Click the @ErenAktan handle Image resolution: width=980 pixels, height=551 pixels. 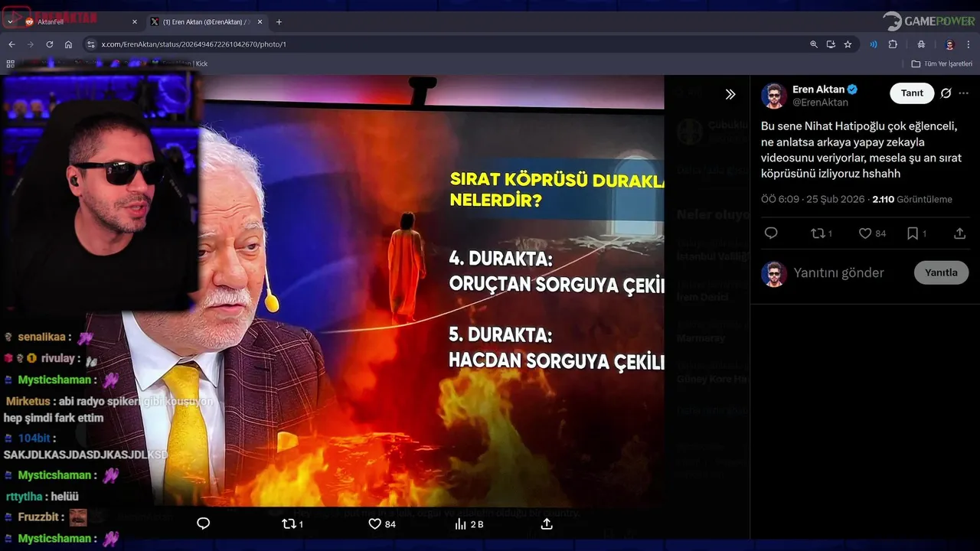820,103
